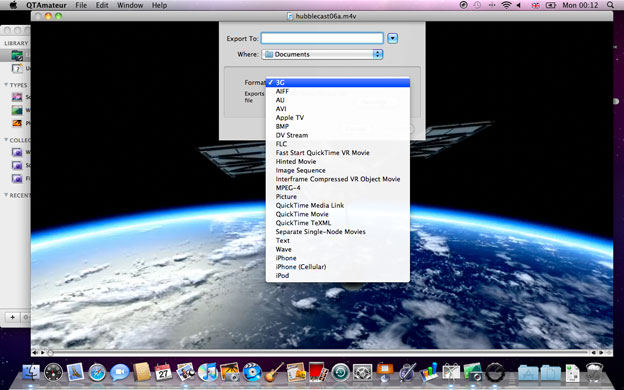Select AVI from the format list
This screenshot has width=624, height=390.
click(x=338, y=109)
